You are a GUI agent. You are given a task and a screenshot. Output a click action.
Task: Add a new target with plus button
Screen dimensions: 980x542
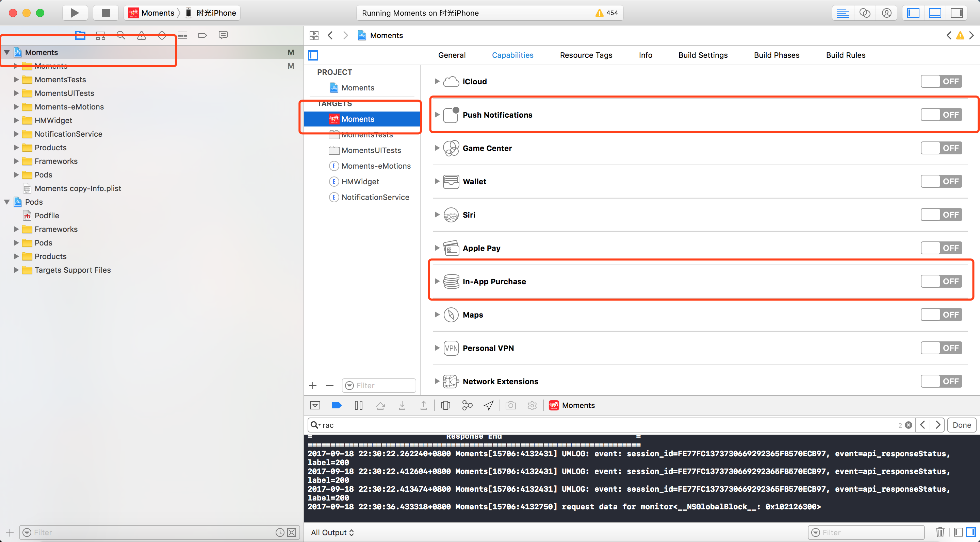click(313, 386)
